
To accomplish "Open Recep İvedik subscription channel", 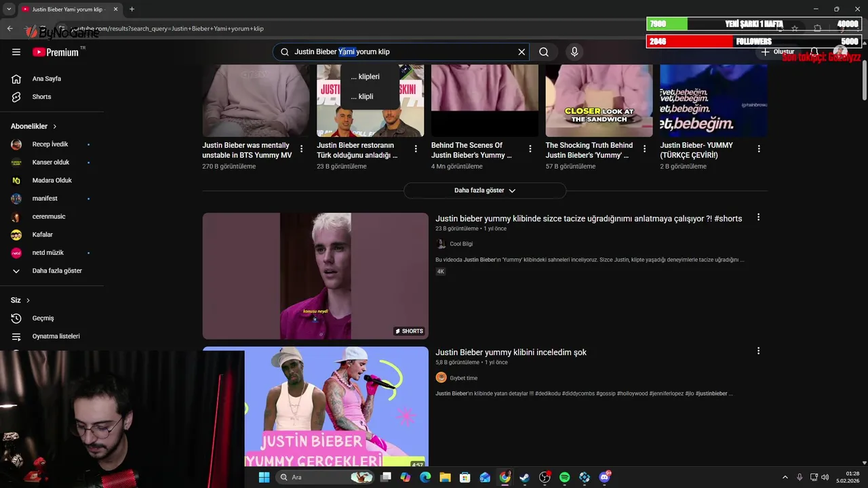I will [52, 144].
